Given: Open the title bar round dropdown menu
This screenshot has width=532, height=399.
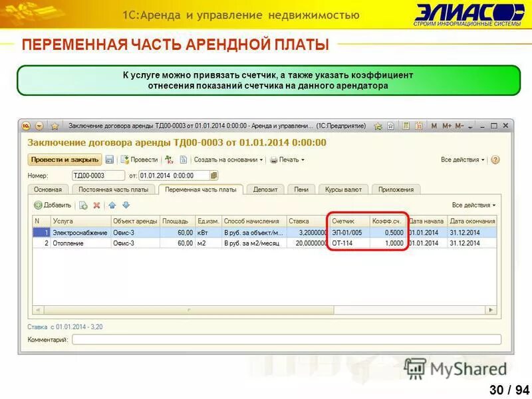Looking at the screenshot, I should (x=39, y=126).
